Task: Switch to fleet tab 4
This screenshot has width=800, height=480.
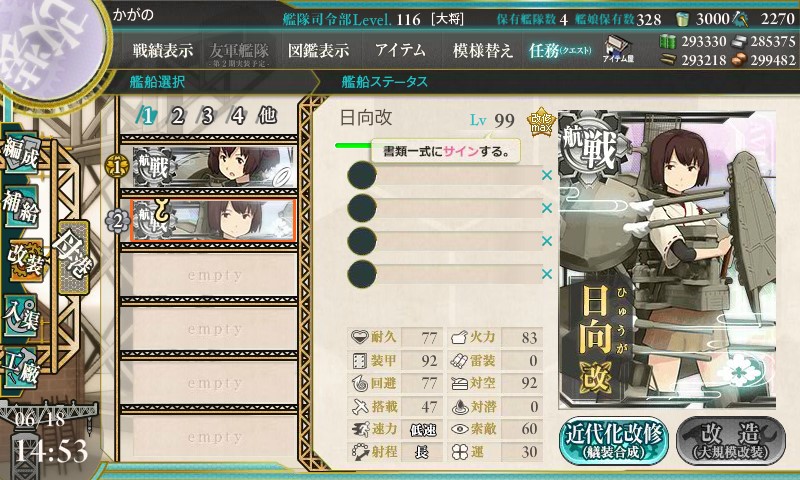Action: [237, 116]
